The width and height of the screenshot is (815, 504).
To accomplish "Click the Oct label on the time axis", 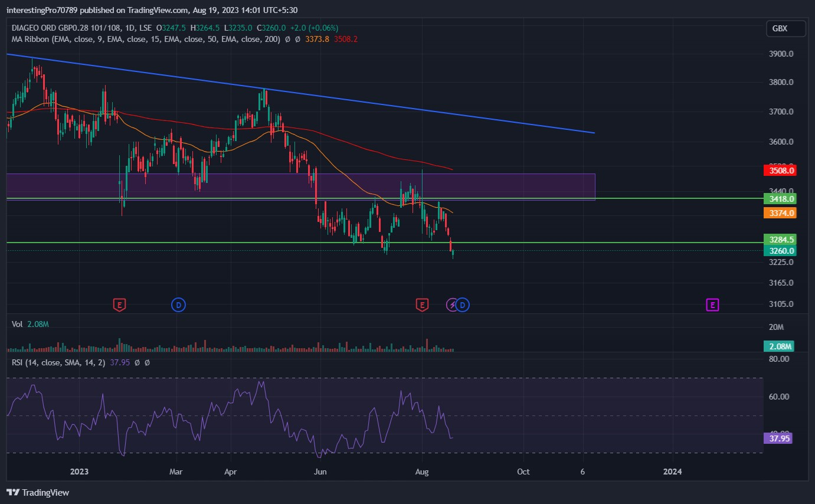I will click(523, 472).
